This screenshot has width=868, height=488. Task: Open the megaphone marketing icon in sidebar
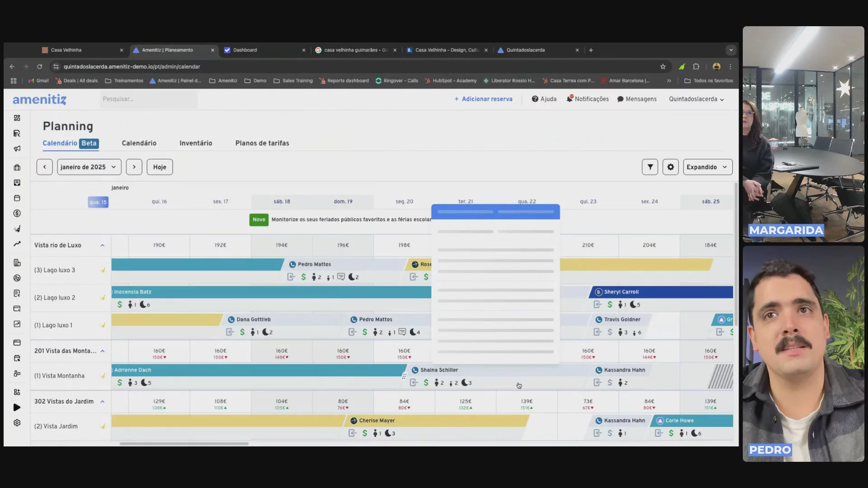(x=17, y=149)
